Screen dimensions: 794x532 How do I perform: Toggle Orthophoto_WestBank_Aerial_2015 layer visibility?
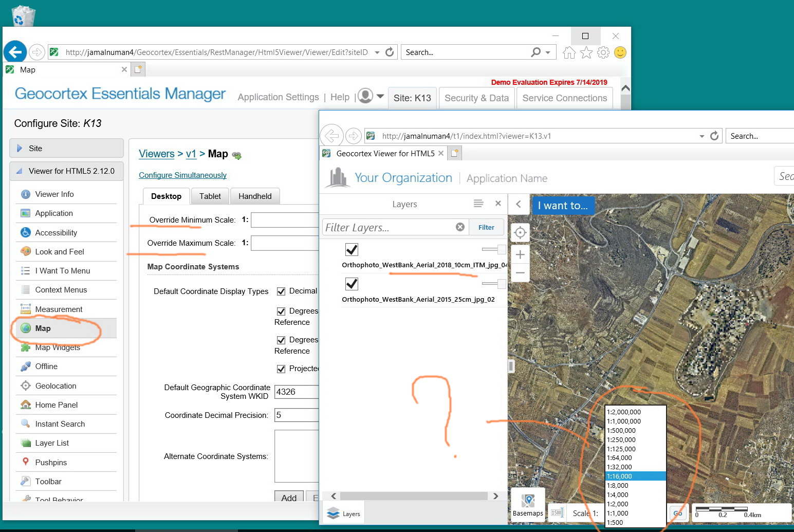click(x=352, y=284)
